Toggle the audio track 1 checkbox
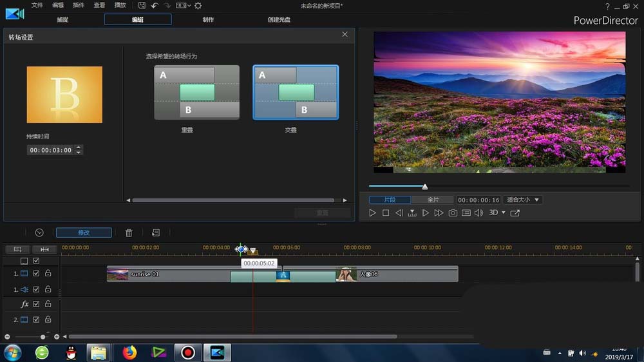This screenshot has height=362, width=644. pyautogui.click(x=36, y=290)
